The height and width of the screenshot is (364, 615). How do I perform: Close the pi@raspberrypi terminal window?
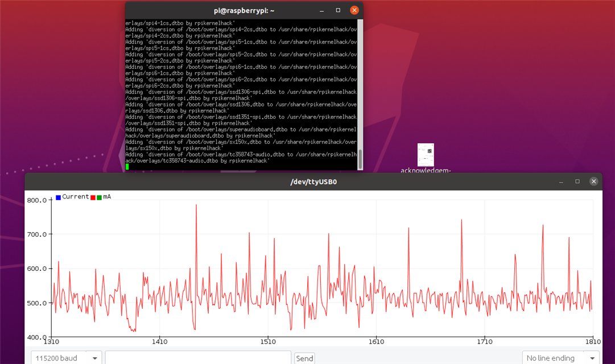(x=354, y=10)
